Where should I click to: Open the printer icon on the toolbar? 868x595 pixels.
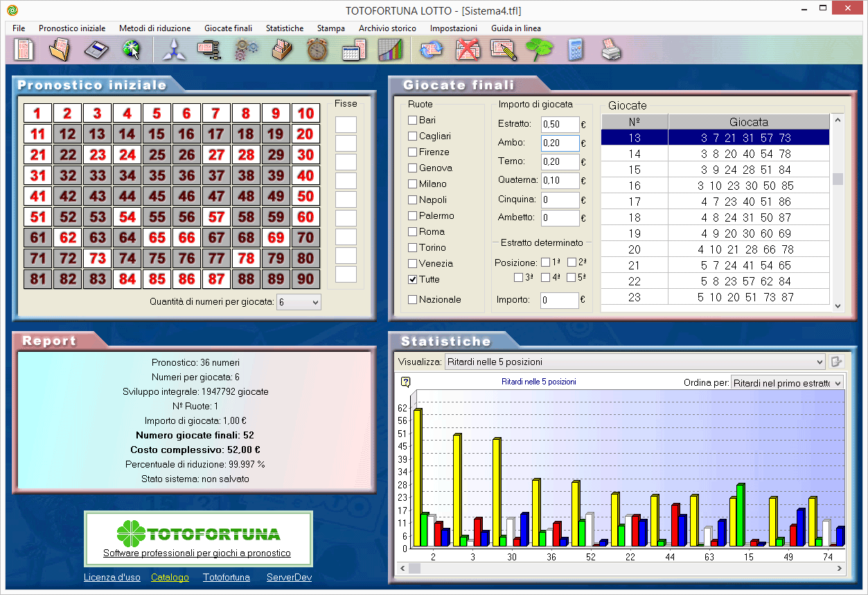(610, 49)
